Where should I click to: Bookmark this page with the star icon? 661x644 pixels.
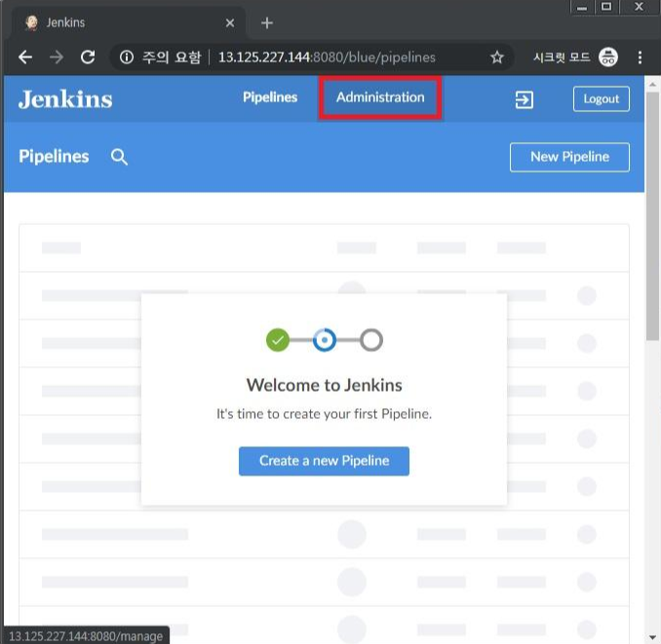(x=497, y=57)
